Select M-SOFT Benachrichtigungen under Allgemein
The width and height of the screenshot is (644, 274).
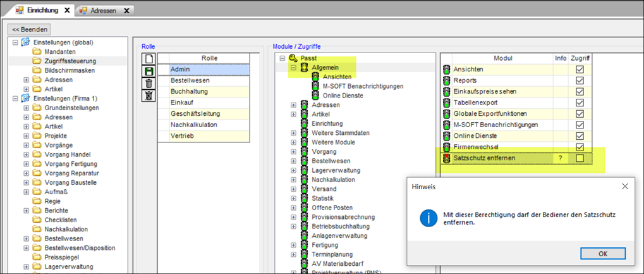coord(363,86)
